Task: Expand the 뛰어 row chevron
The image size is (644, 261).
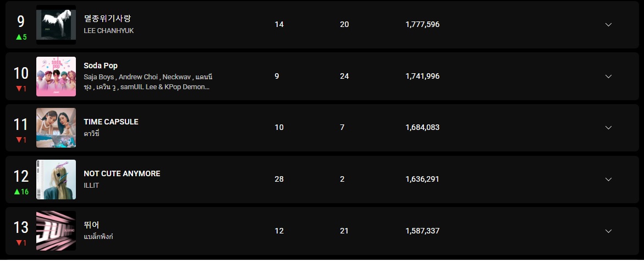Action: pos(608,231)
